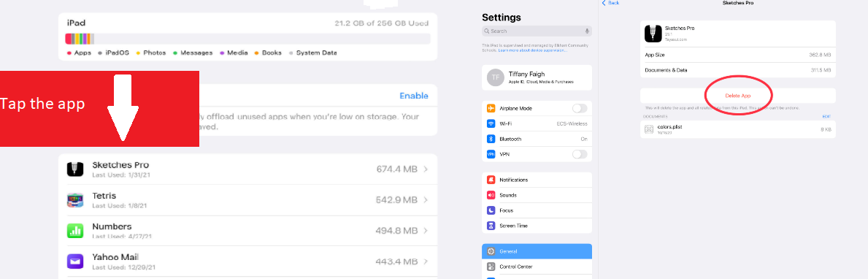Tap the App Size row
Screen dimensions: 868x279
click(x=738, y=55)
